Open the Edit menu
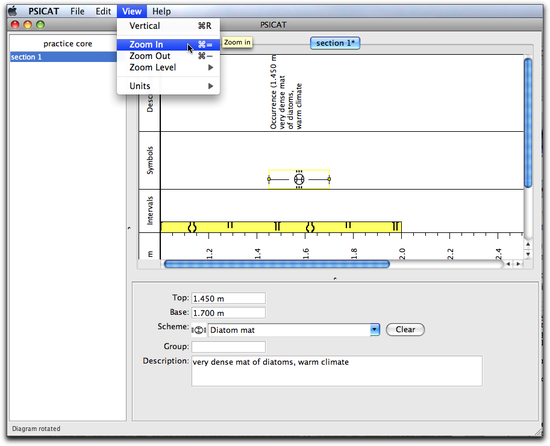 (103, 11)
